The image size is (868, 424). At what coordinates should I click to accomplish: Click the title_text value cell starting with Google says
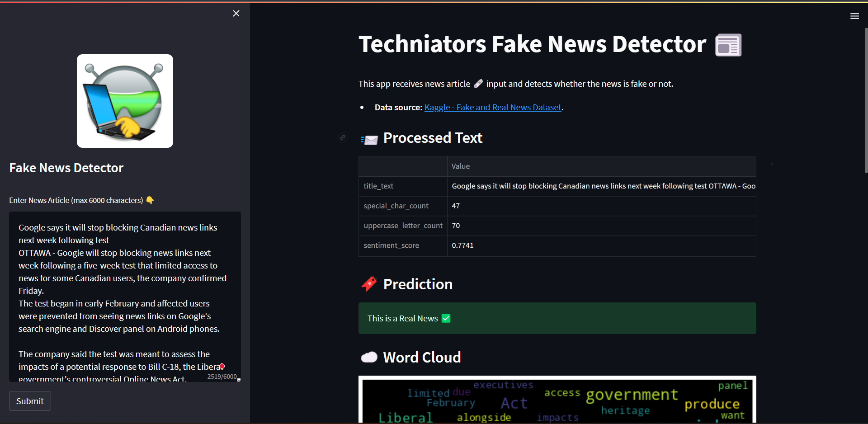[x=602, y=186]
